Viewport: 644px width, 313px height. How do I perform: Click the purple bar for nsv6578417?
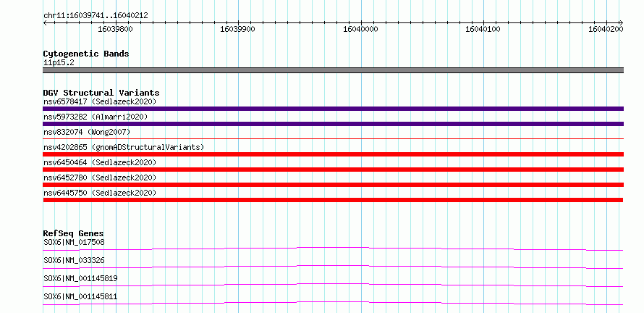click(333, 109)
